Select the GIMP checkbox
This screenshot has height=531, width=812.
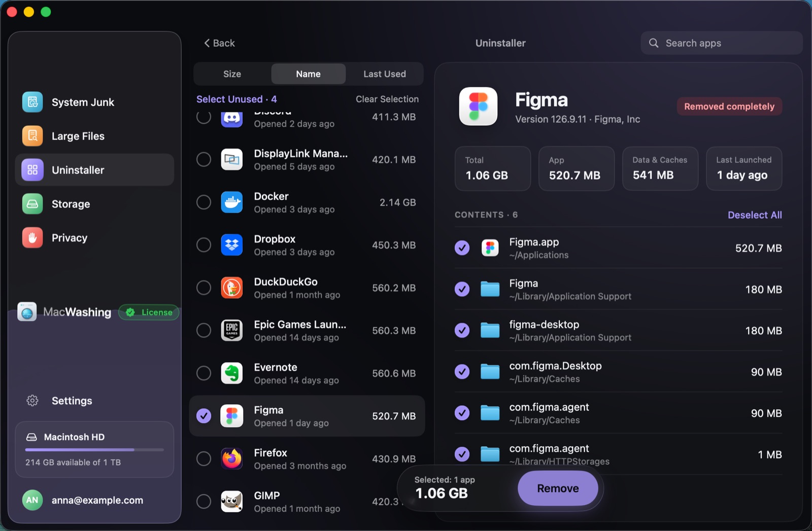[x=204, y=502]
